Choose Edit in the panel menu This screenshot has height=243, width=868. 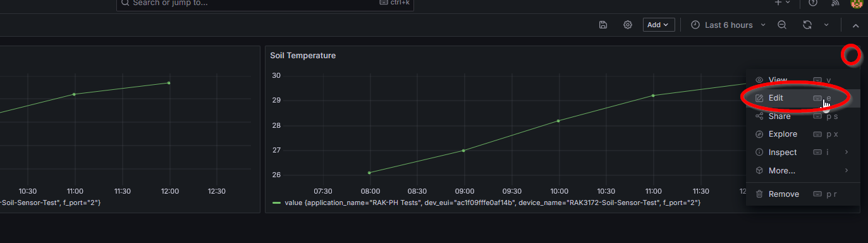pyautogui.click(x=803, y=98)
